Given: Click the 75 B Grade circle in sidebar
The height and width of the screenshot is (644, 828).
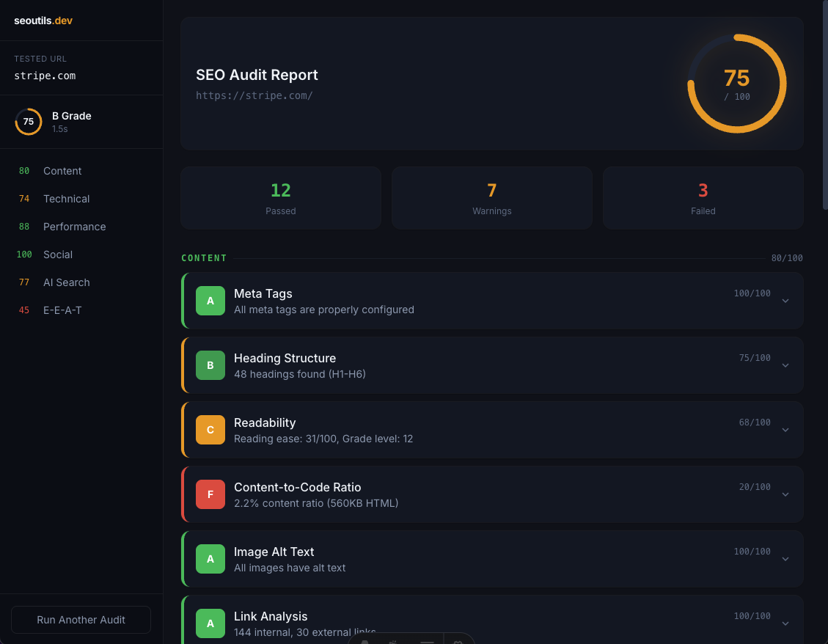Looking at the screenshot, I should (x=29, y=122).
